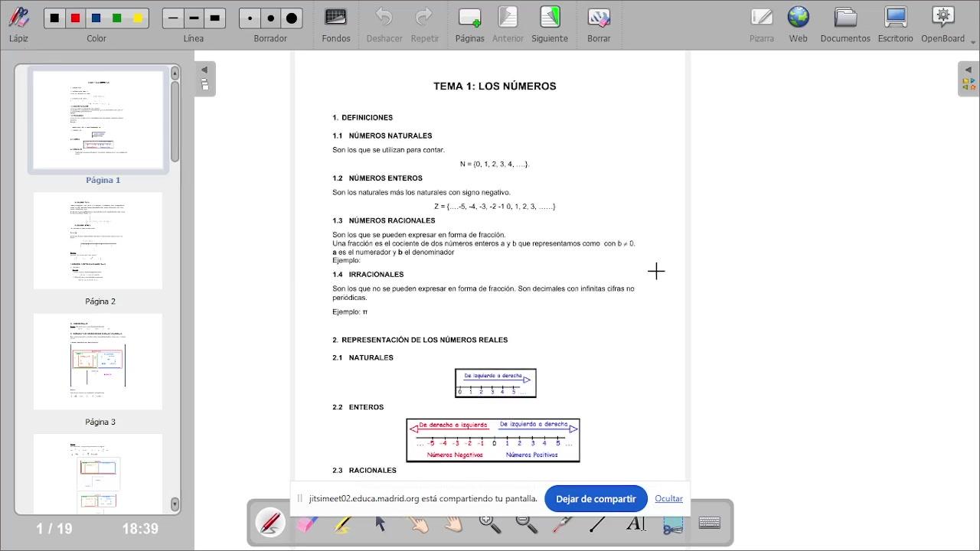This screenshot has width=980, height=551.
Task: Open the Web browser mode
Action: click(x=799, y=24)
